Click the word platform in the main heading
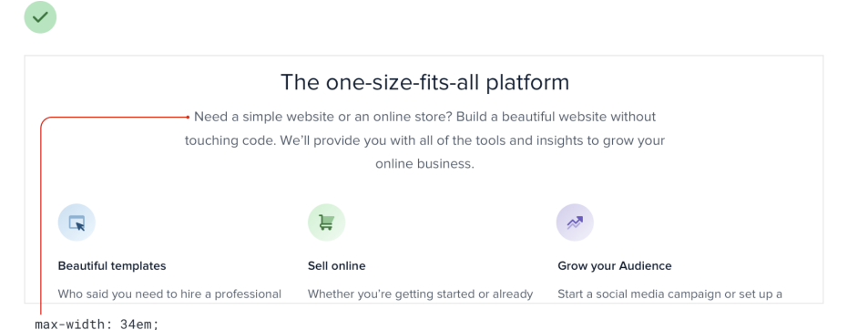This screenshot has height=330, width=868. [527, 83]
